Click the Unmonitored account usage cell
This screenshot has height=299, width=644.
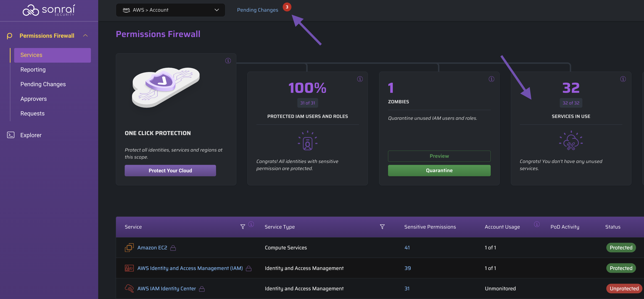(500, 288)
